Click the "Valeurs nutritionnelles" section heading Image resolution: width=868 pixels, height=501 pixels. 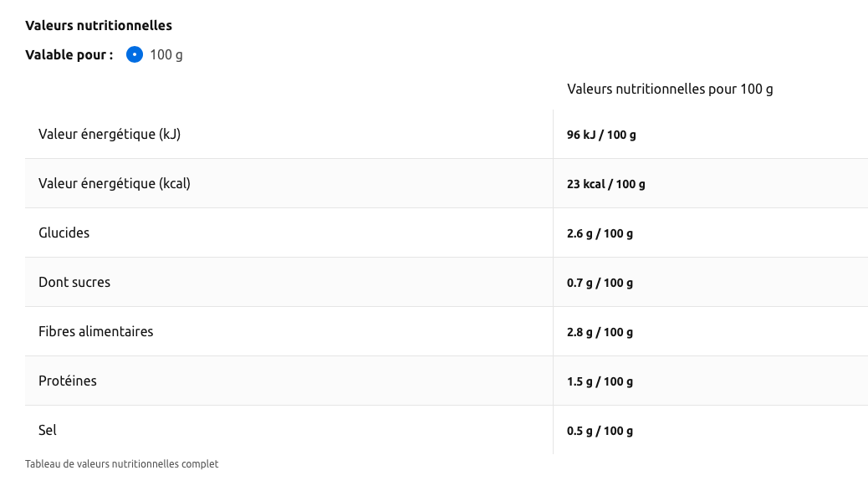pyautogui.click(x=99, y=26)
